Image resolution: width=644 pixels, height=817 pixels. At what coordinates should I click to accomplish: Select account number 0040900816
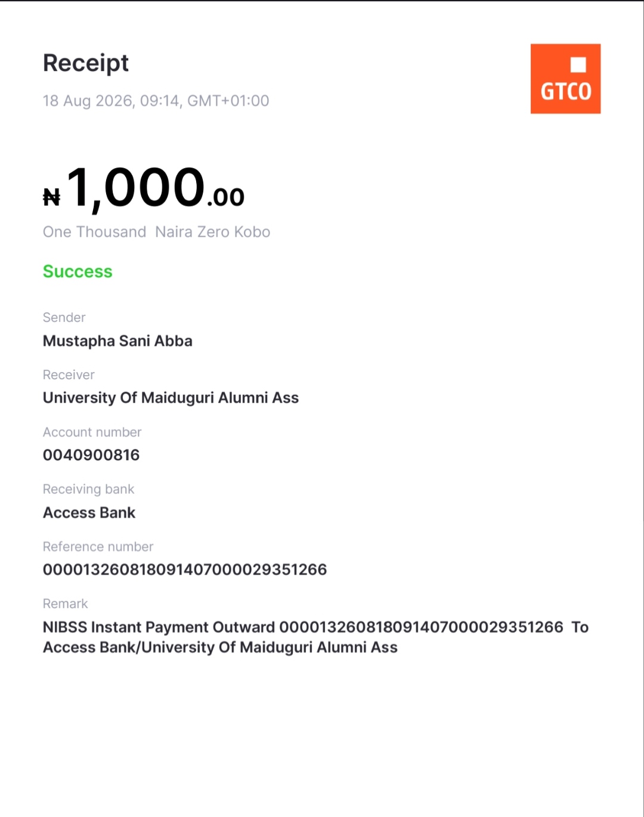[x=91, y=455]
